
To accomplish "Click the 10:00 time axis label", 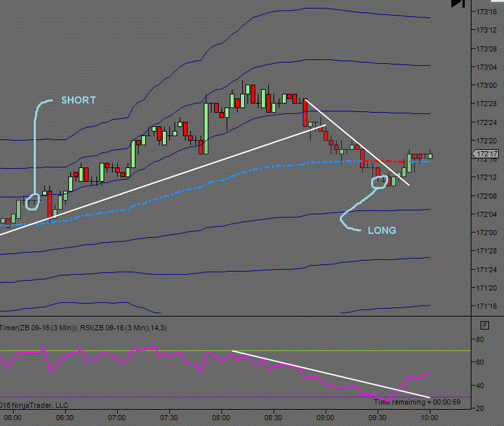I will pyautogui.click(x=430, y=418).
